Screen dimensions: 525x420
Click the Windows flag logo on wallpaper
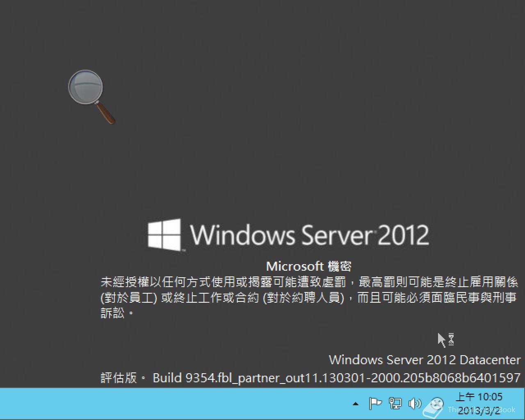pos(164,235)
